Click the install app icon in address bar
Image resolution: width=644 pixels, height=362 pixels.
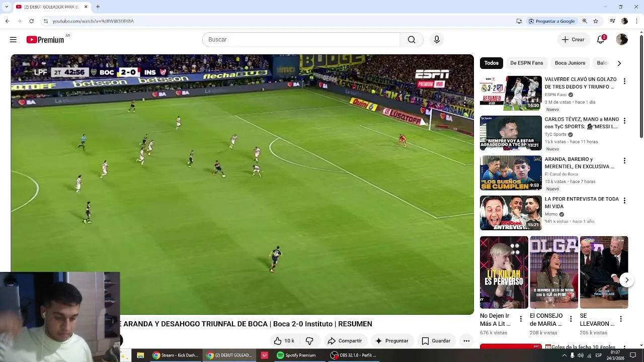click(519, 21)
